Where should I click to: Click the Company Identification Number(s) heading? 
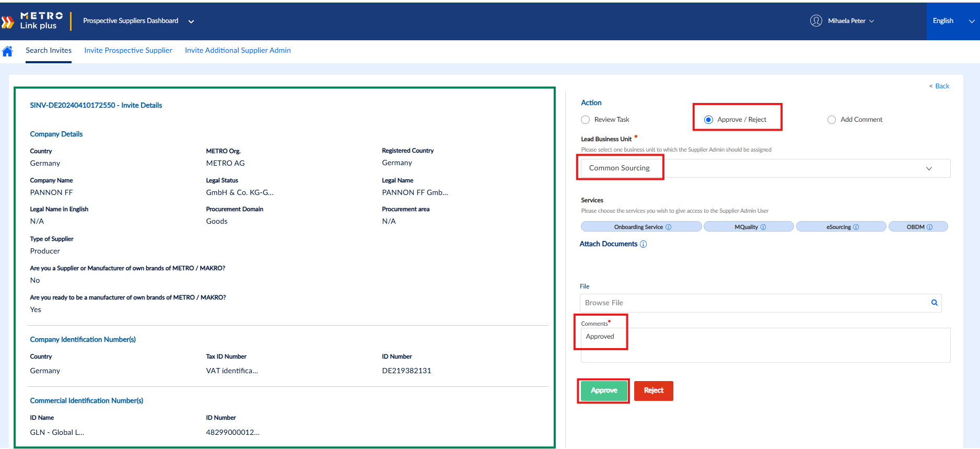coord(83,340)
